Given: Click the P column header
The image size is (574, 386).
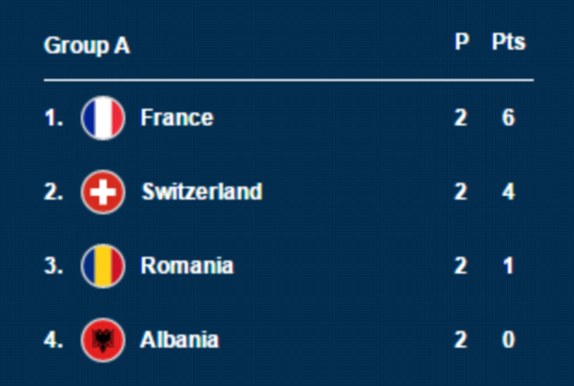Looking at the screenshot, I should point(462,42).
